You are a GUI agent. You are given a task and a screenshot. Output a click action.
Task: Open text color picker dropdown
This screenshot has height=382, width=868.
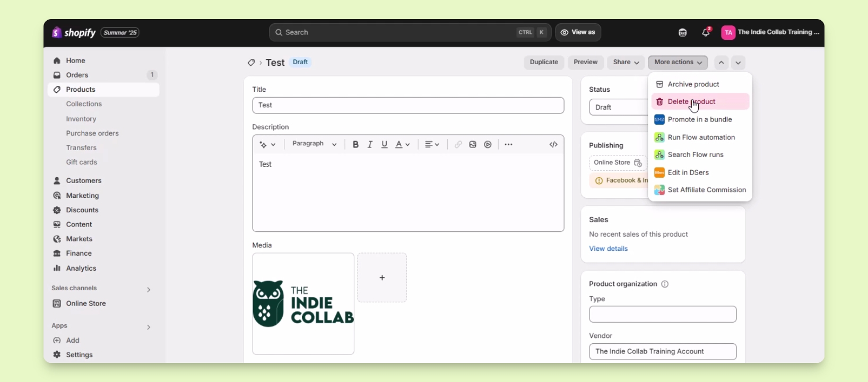point(403,144)
